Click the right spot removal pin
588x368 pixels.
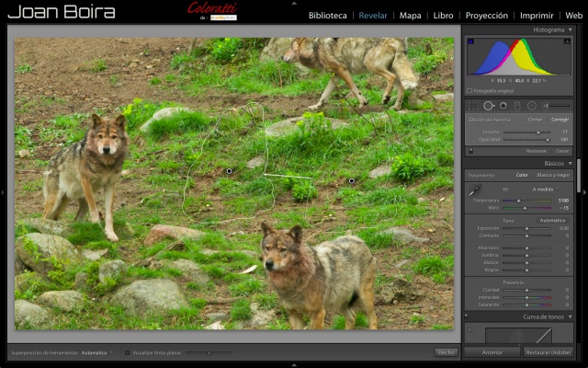point(351,180)
